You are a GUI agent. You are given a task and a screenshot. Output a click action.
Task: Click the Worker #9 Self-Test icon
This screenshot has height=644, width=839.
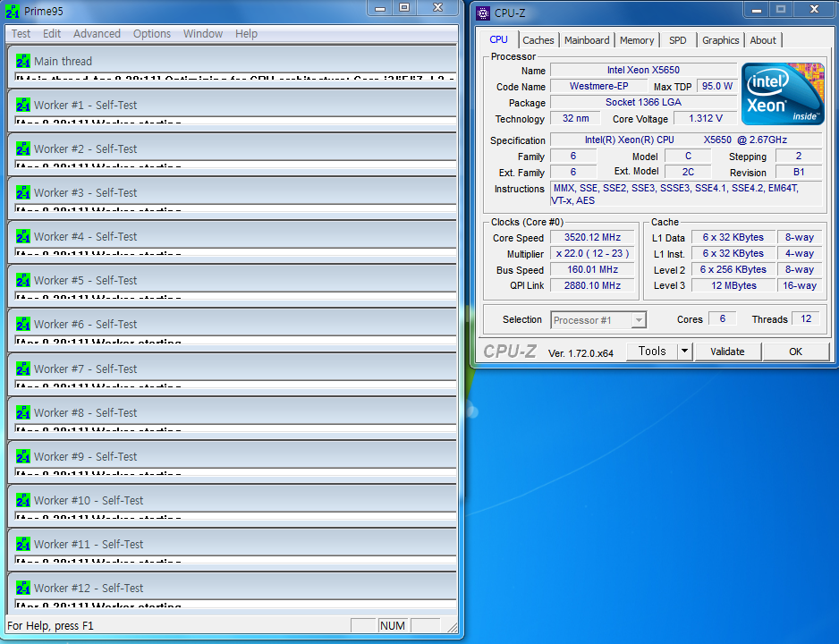click(x=23, y=457)
